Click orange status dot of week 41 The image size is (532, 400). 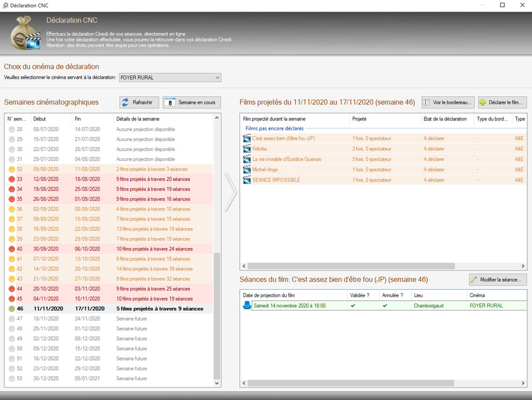click(12, 259)
